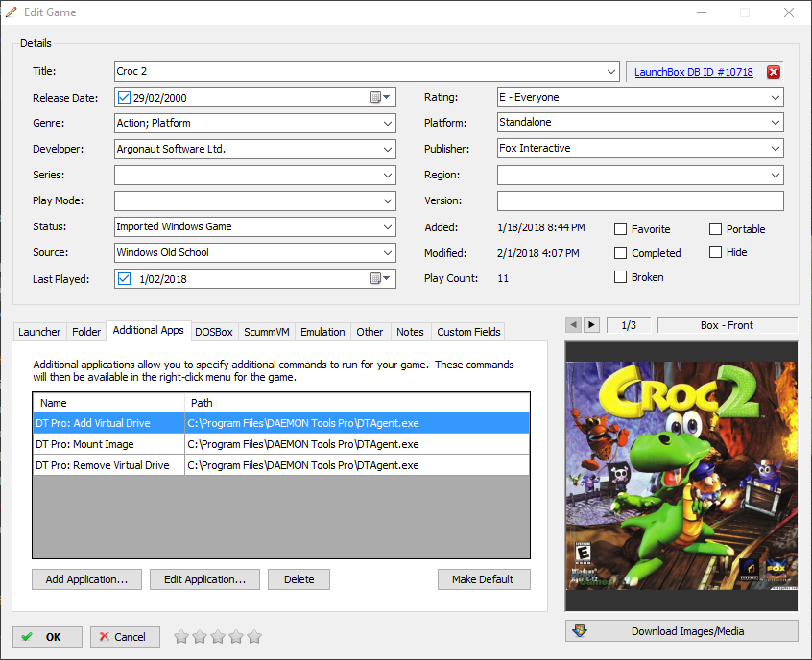The width and height of the screenshot is (812, 660).
Task: Open the Status dropdown
Action: pos(388,226)
